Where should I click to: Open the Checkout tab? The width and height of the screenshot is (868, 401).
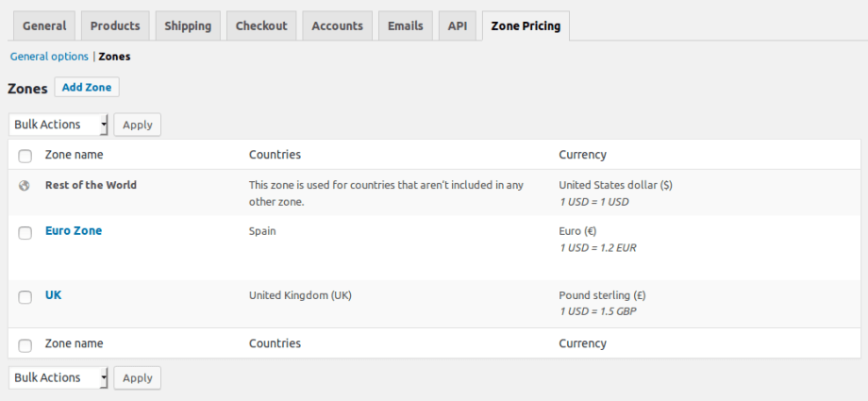coord(261,26)
